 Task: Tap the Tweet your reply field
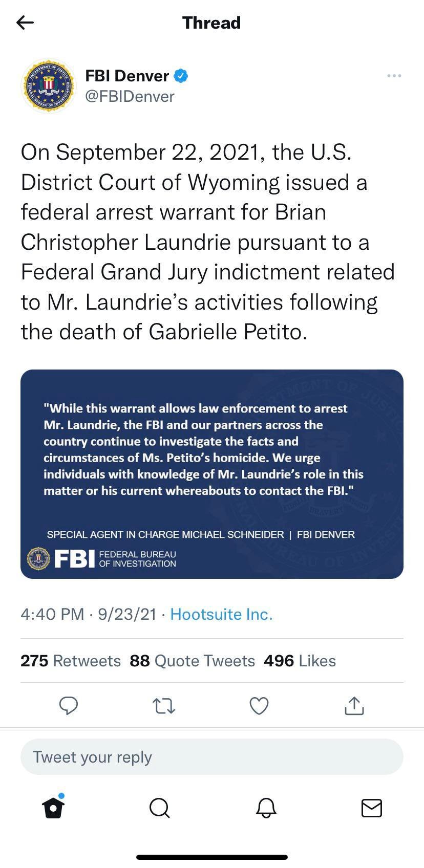212,757
